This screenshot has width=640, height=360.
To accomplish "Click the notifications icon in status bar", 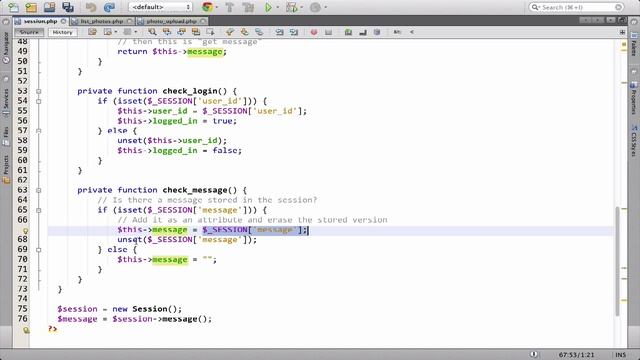I will pyautogui.click(x=533, y=354).
